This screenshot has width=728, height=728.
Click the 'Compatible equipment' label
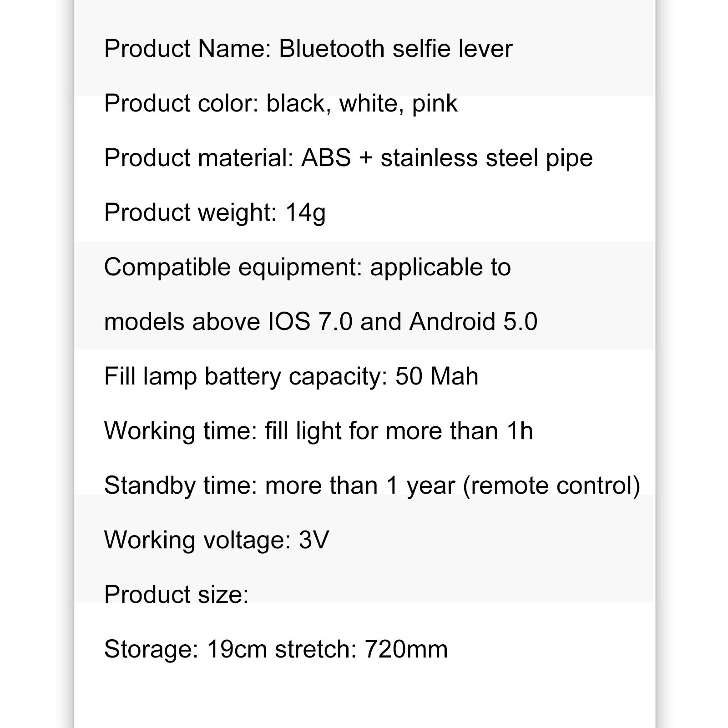(232, 268)
